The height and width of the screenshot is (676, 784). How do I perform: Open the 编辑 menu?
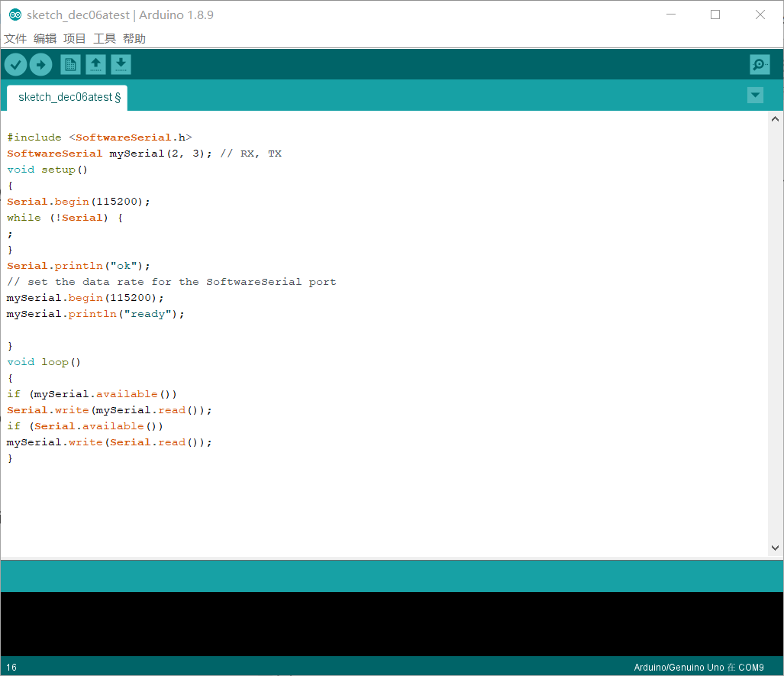click(44, 38)
